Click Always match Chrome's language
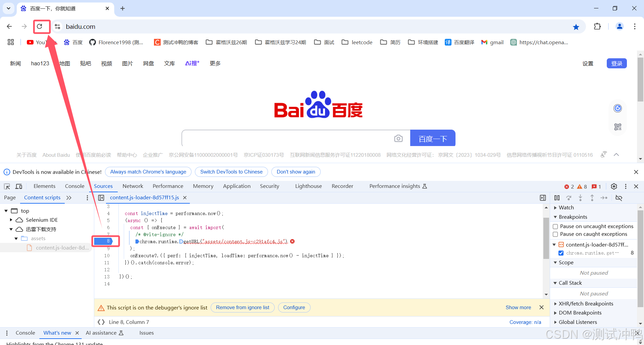Screen dimensions: 644x345 [148, 172]
